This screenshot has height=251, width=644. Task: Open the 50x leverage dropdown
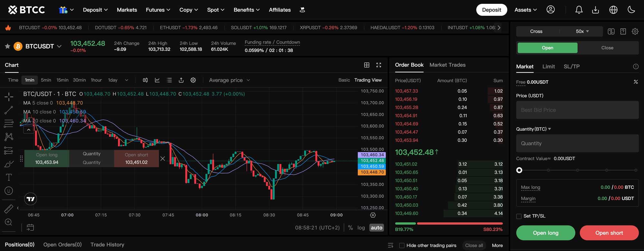(582, 31)
